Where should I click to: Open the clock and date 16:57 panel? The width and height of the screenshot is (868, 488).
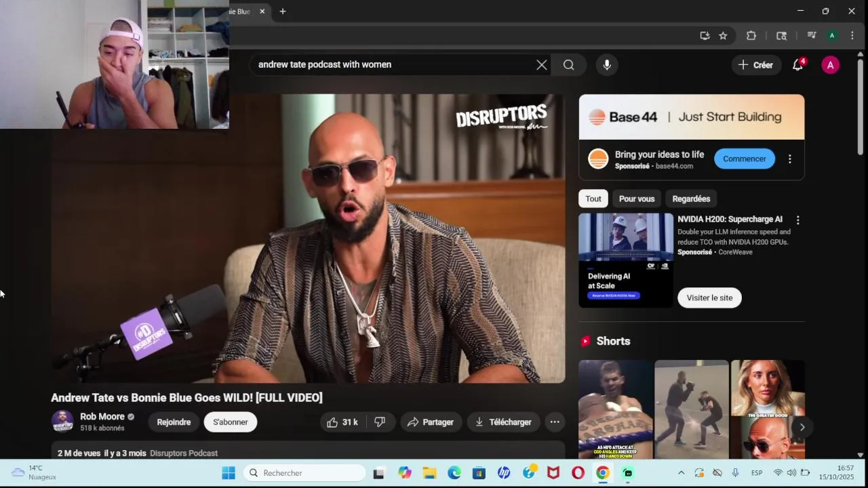[836, 472]
